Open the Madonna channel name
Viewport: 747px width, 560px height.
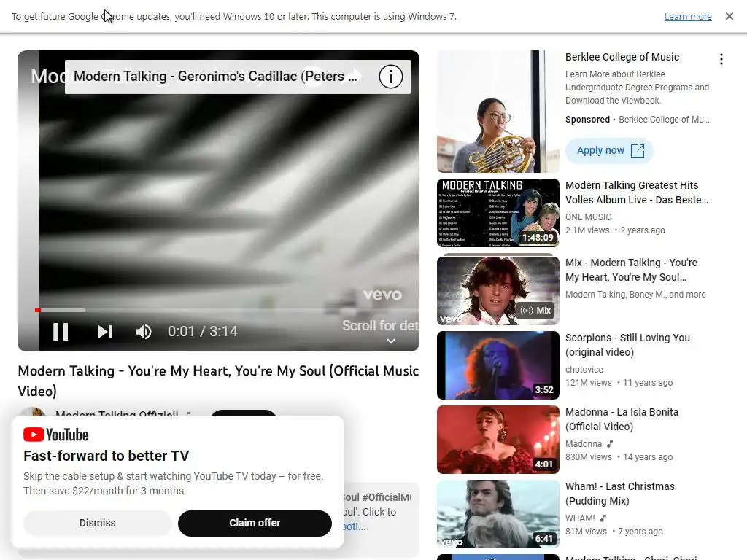coord(584,444)
